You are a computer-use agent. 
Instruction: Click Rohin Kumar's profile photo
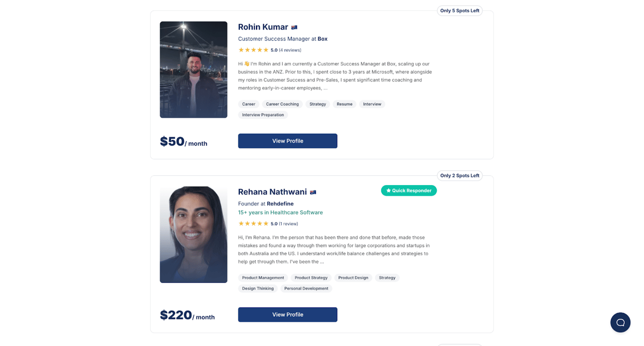coord(193,69)
